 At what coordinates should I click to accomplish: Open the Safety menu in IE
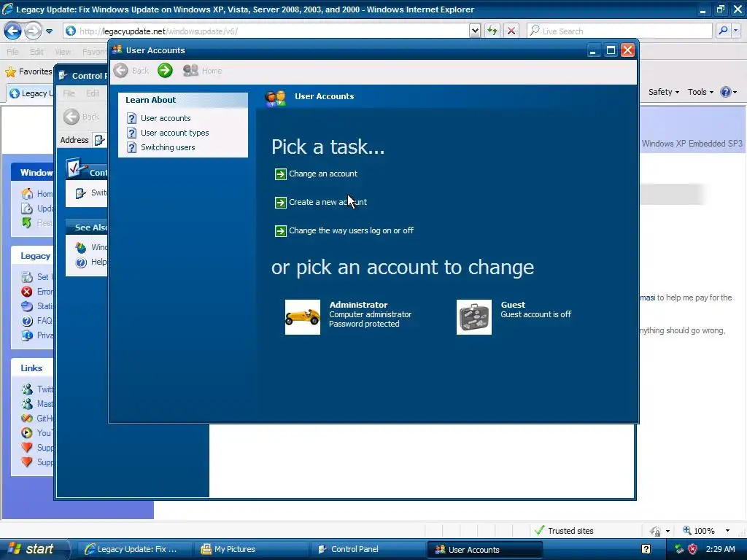pyautogui.click(x=663, y=92)
